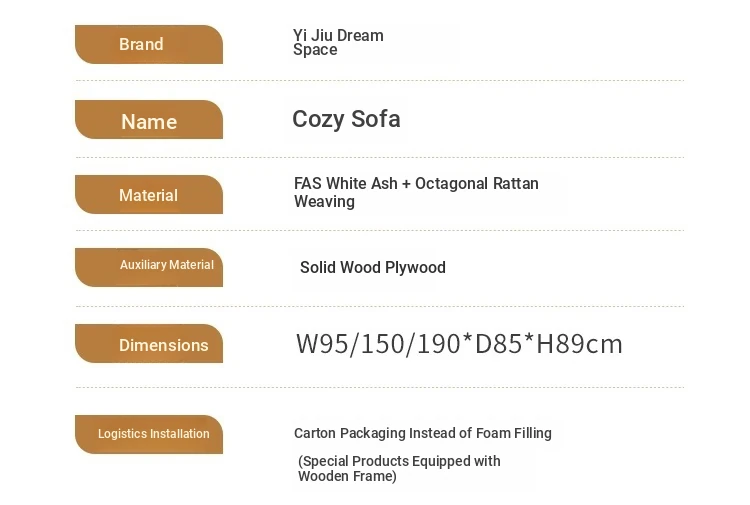Click Octagonal Rattan in the material text
Image resolution: width=750 pixels, height=505 pixels.
[x=476, y=184]
